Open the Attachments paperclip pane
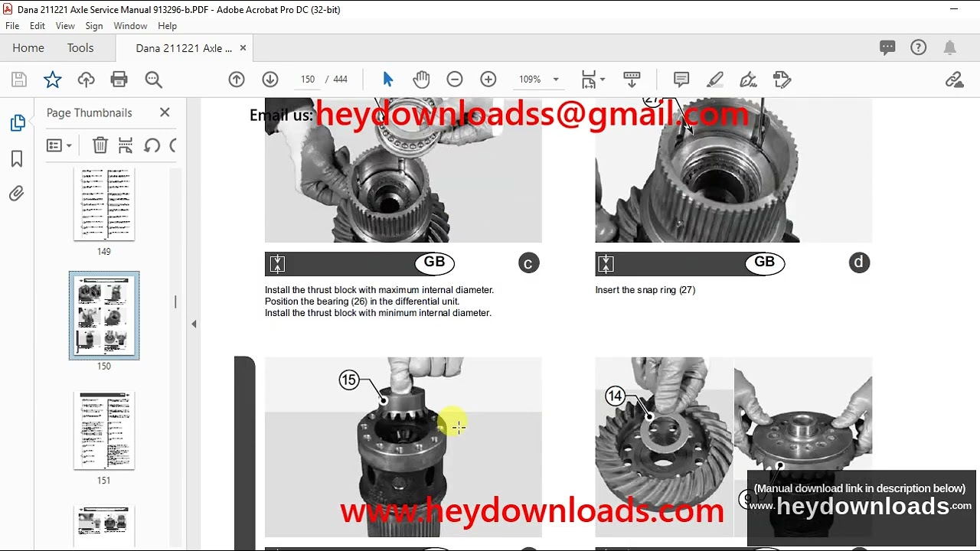The height and width of the screenshot is (551, 980). click(17, 194)
